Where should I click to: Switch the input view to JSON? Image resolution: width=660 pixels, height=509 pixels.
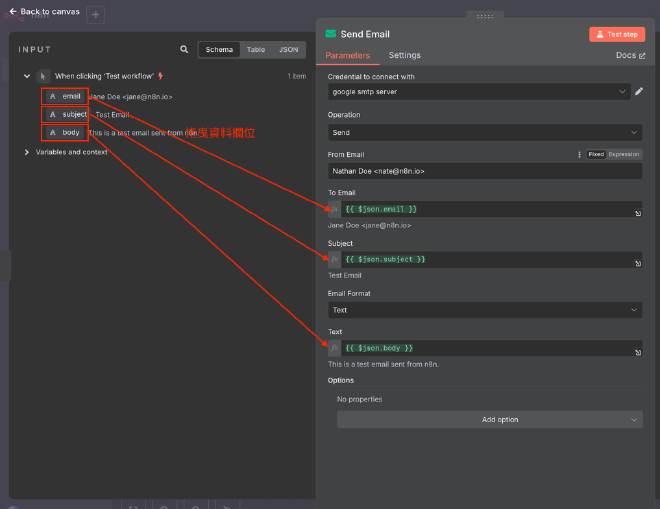pyautogui.click(x=288, y=49)
